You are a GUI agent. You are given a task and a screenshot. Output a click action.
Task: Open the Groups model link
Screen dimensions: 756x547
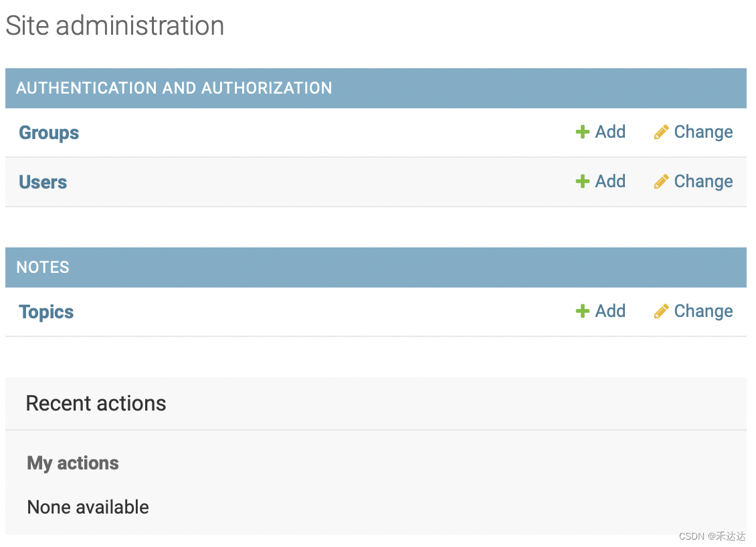click(x=49, y=133)
